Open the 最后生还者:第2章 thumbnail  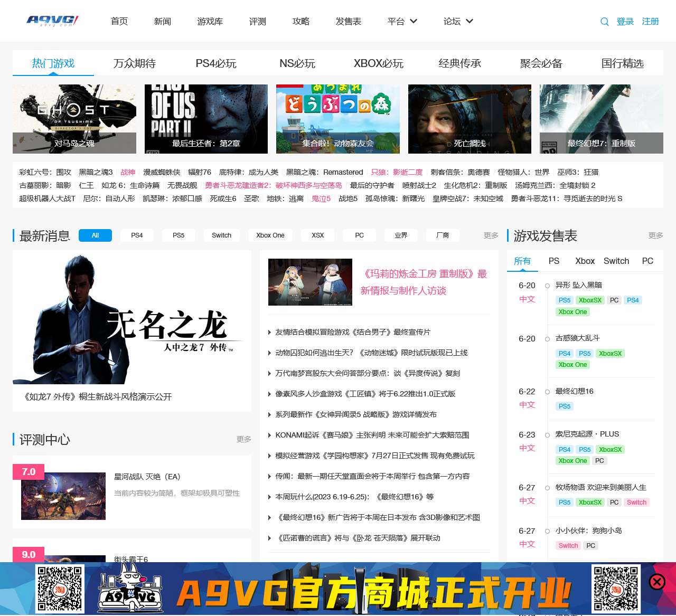coord(206,119)
